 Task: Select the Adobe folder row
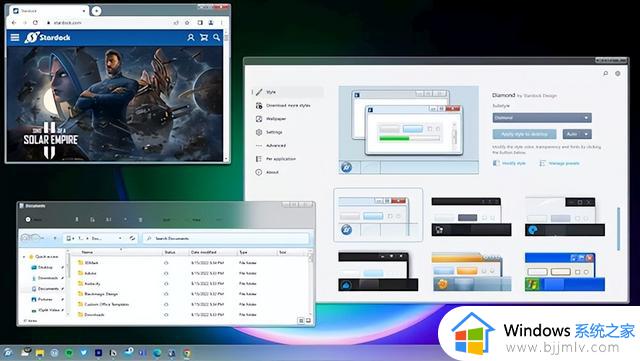90,273
